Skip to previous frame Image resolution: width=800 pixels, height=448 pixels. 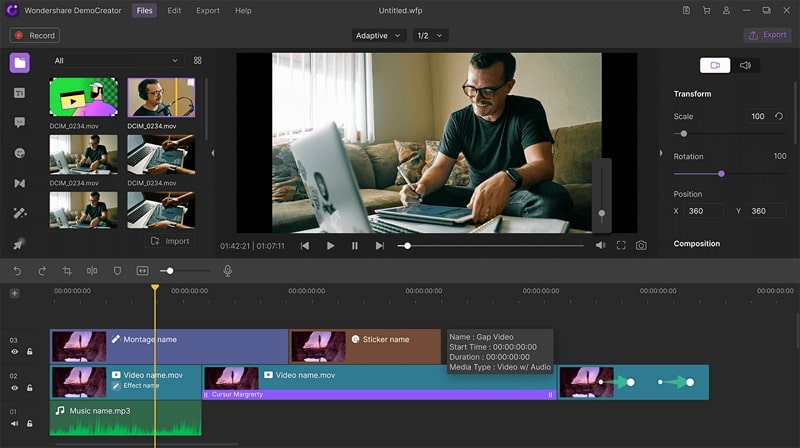click(x=305, y=245)
